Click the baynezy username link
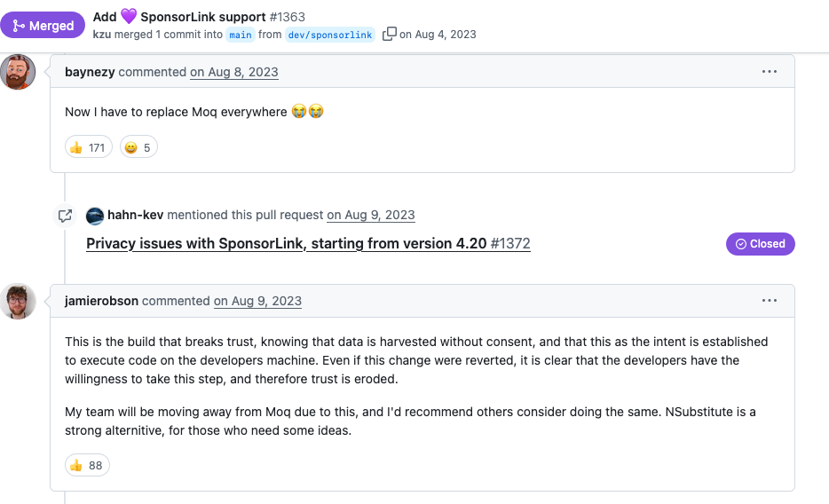 [90, 72]
